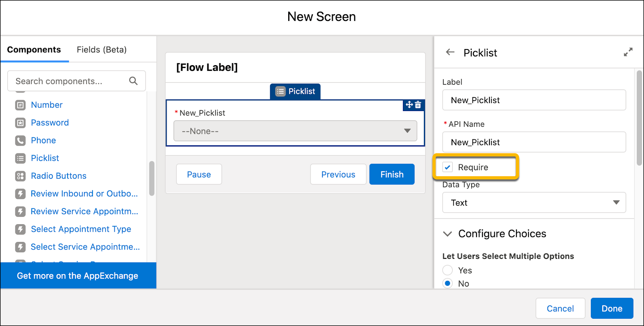Click the search magnifier icon in components

(133, 81)
